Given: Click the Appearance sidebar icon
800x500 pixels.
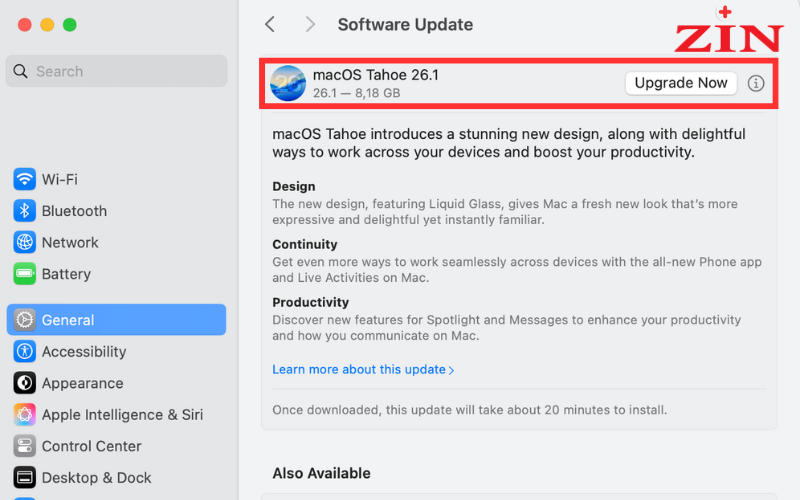Looking at the screenshot, I should 24,383.
